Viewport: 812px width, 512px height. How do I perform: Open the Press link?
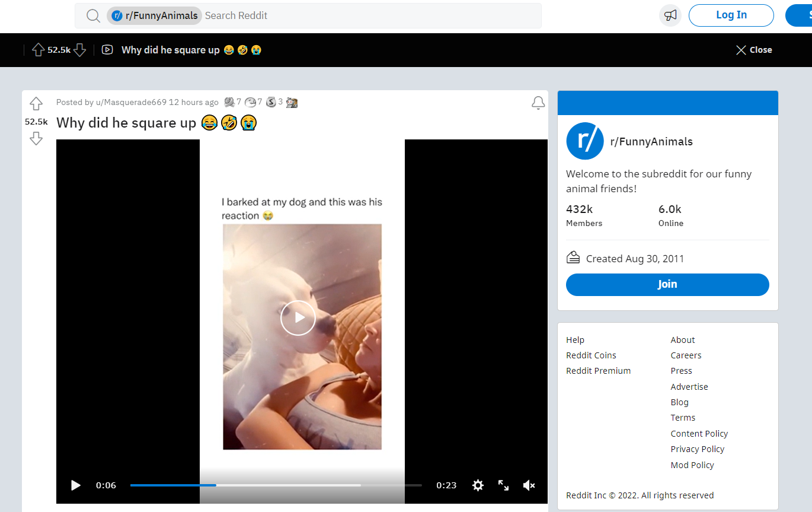tap(681, 371)
